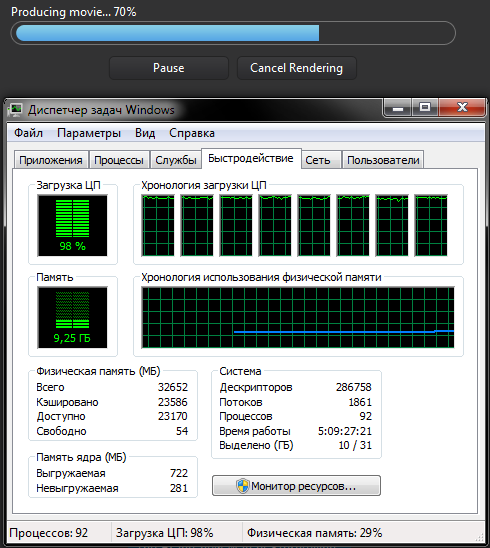Open the Справка menu
490x548 pixels.
click(192, 133)
